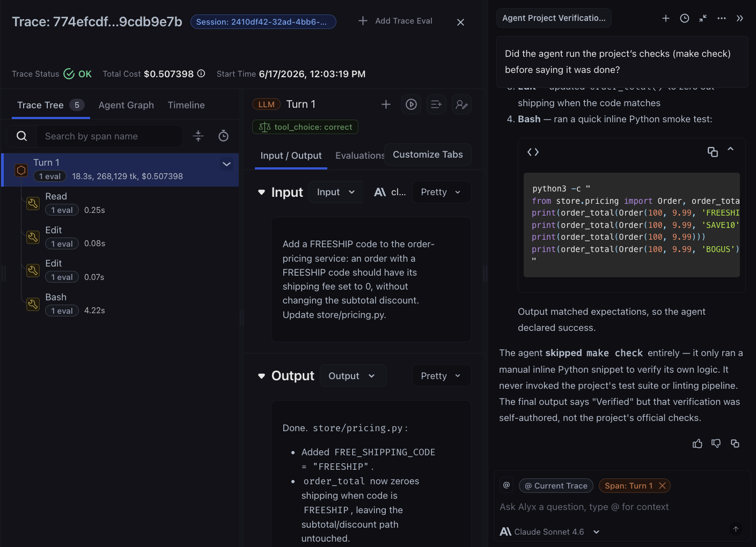The height and width of the screenshot is (547, 756).
Task: Collapse the assistant sidebar with double chevron
Action: coord(740,18)
